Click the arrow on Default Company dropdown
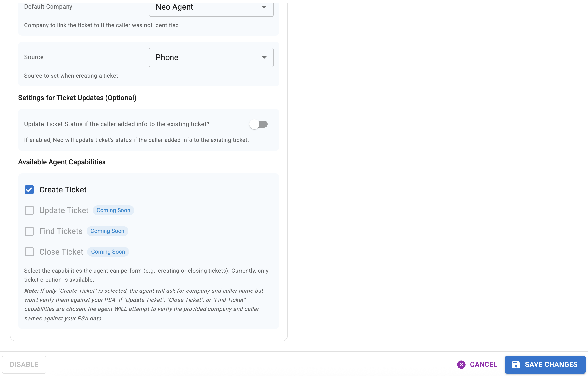This screenshot has height=376, width=588. coord(264,7)
